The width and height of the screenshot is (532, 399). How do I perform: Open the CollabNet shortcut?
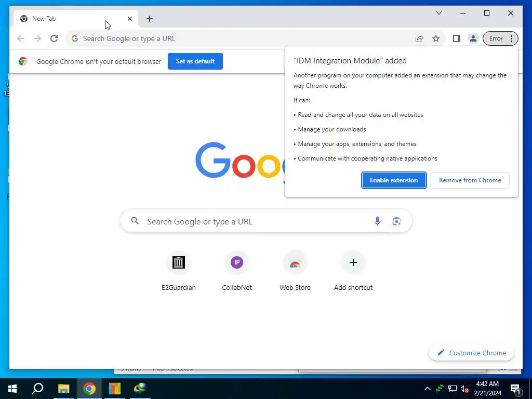click(x=237, y=272)
